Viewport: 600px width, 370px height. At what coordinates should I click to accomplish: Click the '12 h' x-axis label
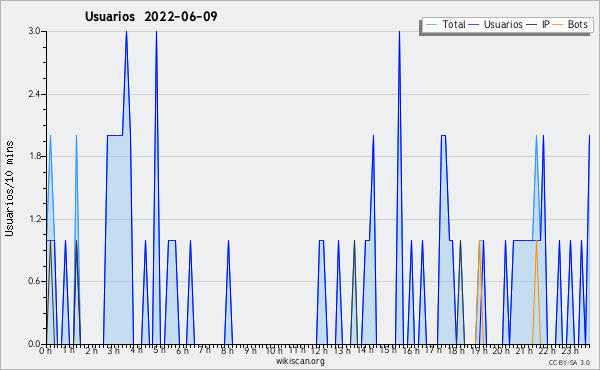[320, 351]
